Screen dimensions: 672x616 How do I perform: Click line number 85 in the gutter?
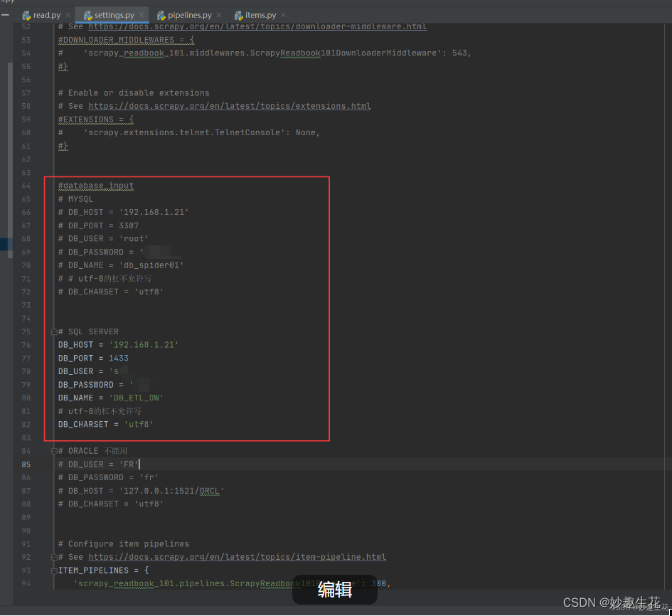point(26,464)
